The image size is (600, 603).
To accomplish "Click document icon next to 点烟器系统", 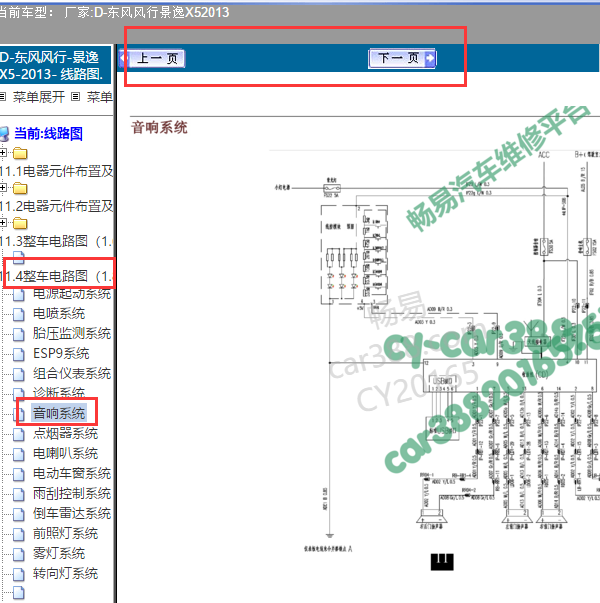I will tap(18, 434).
